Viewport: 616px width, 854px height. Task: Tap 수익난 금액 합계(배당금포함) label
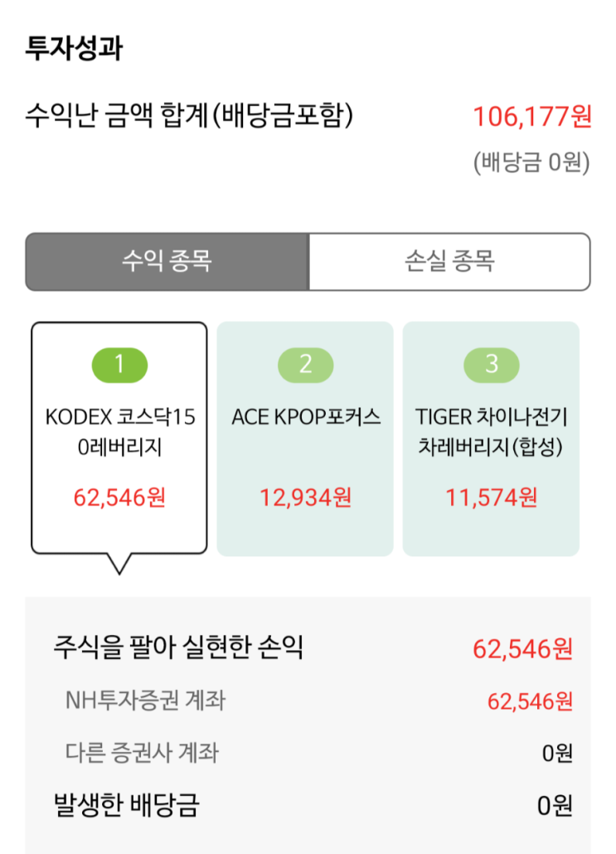tap(189, 115)
